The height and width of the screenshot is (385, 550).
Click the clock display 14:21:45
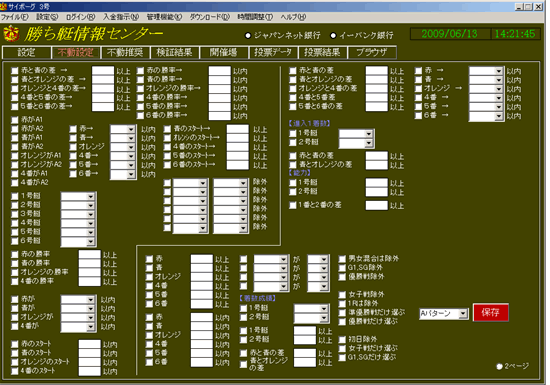(515, 34)
